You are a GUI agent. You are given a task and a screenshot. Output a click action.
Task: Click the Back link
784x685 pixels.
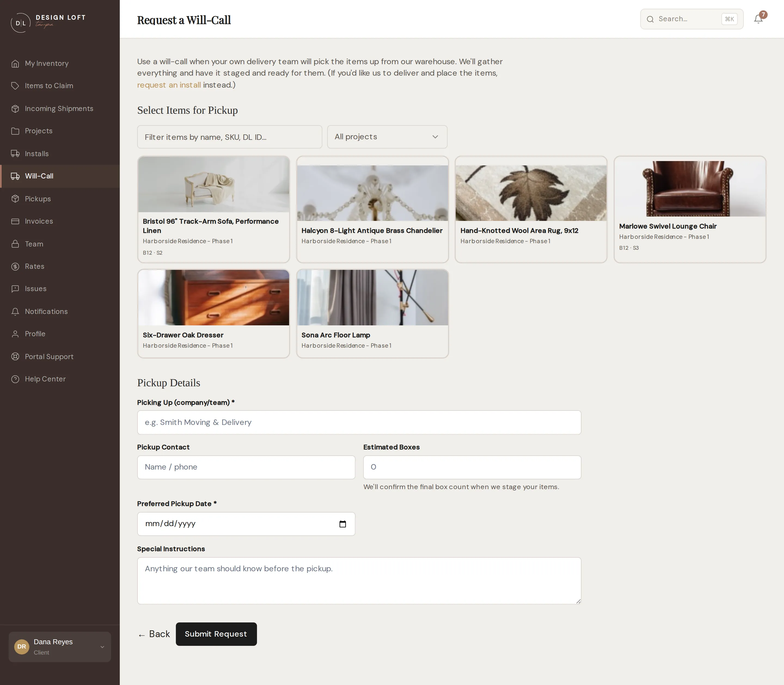point(154,634)
